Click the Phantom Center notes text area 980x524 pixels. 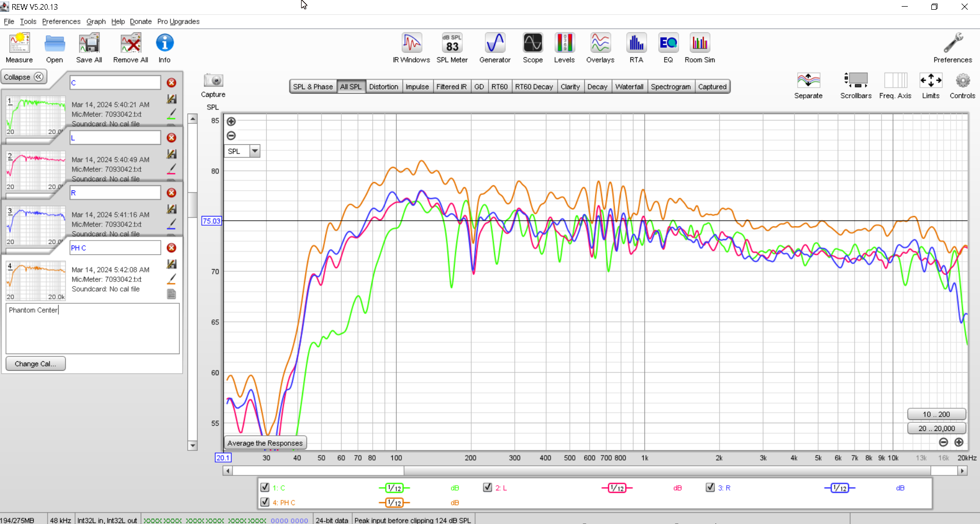click(93, 328)
